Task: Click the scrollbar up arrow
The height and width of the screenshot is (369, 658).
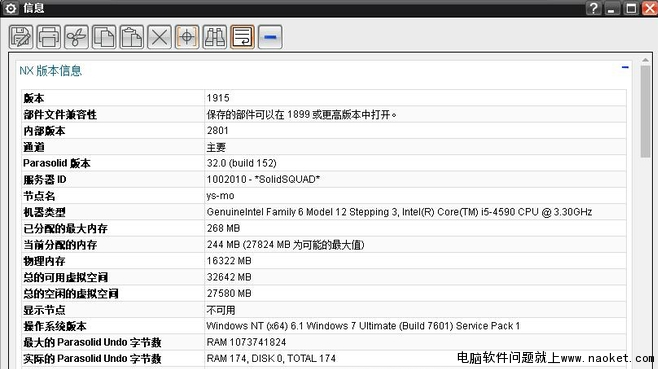Action: click(x=645, y=60)
